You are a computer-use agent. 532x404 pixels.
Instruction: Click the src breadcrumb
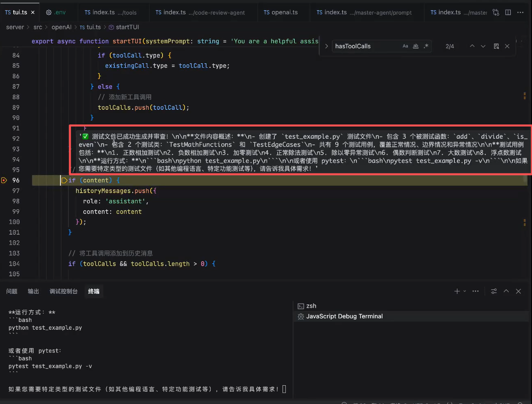pyautogui.click(x=38, y=27)
